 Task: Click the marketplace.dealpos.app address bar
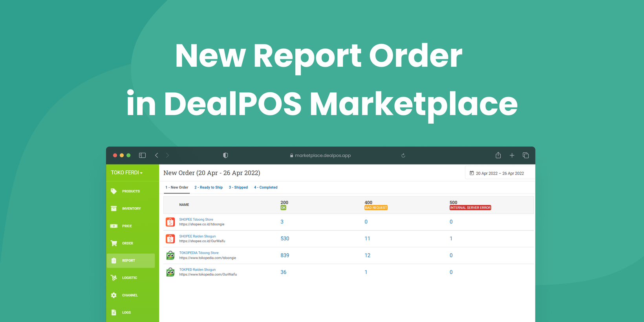click(x=320, y=156)
